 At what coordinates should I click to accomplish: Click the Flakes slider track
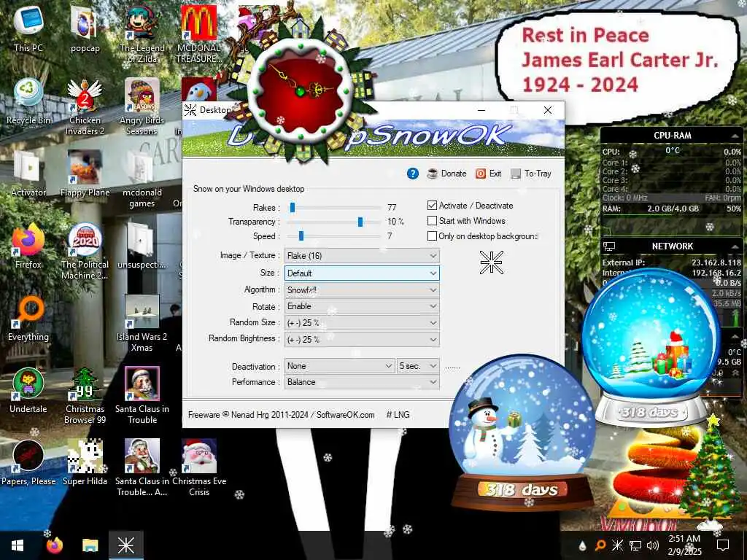point(335,208)
